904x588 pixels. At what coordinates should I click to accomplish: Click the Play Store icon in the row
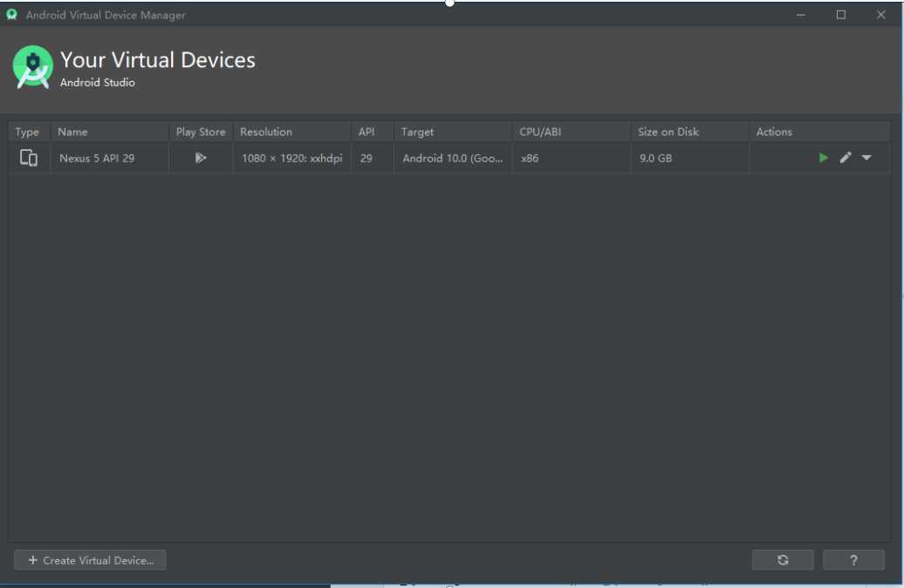point(201,158)
